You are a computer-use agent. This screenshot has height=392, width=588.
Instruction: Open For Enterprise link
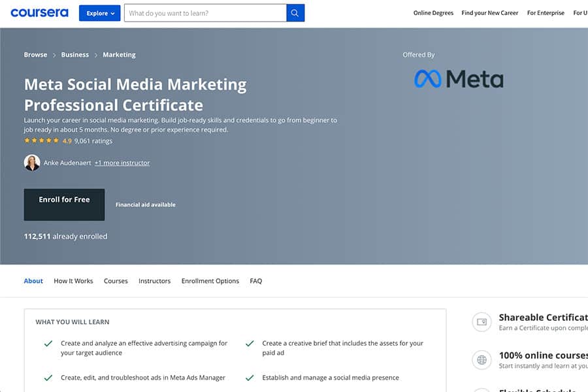tap(546, 13)
